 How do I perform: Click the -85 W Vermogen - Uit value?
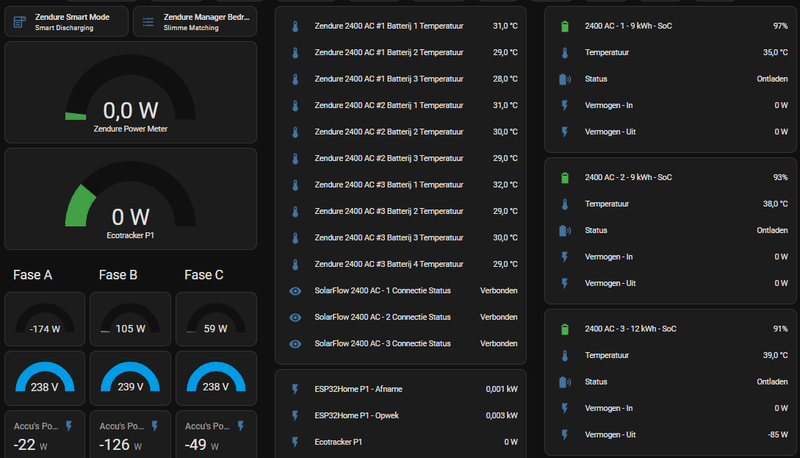[x=778, y=435]
